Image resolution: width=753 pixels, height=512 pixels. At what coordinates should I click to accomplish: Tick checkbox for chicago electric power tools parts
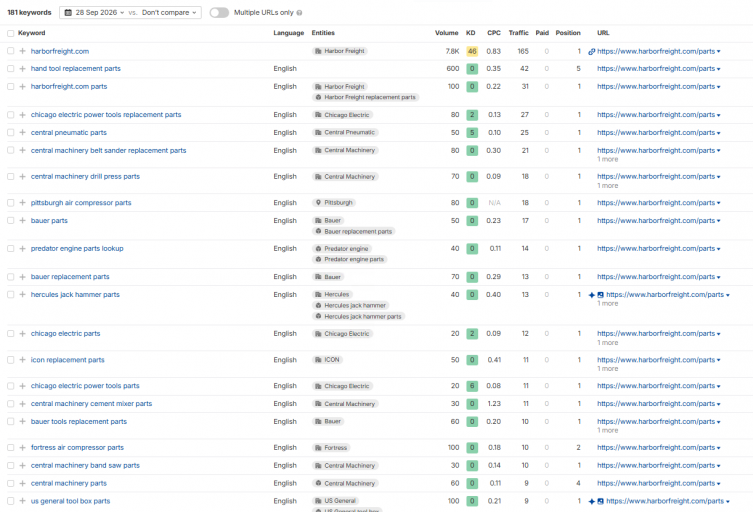click(11, 386)
